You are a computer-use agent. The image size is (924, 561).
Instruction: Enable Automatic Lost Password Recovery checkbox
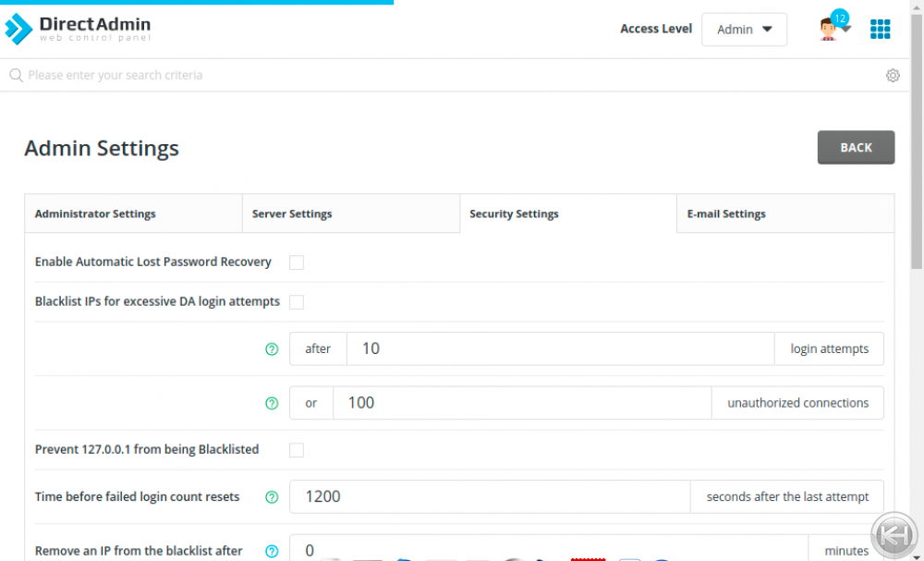[x=297, y=262]
